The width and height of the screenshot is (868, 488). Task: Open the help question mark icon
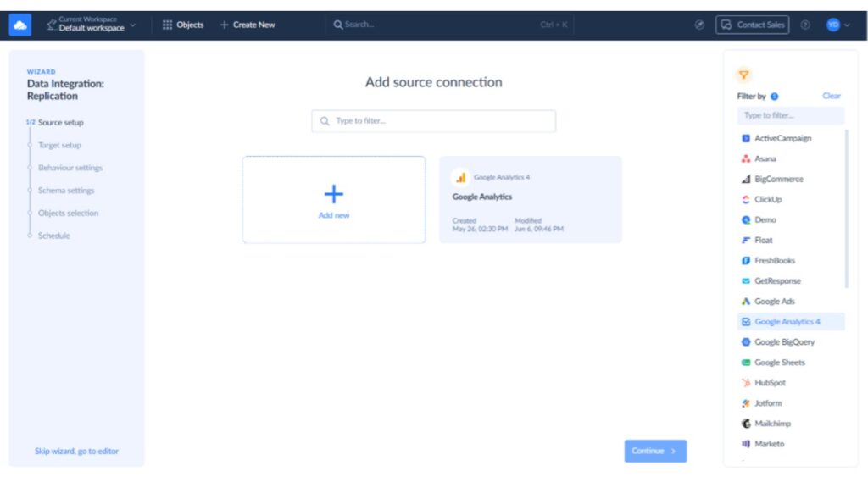[805, 25]
